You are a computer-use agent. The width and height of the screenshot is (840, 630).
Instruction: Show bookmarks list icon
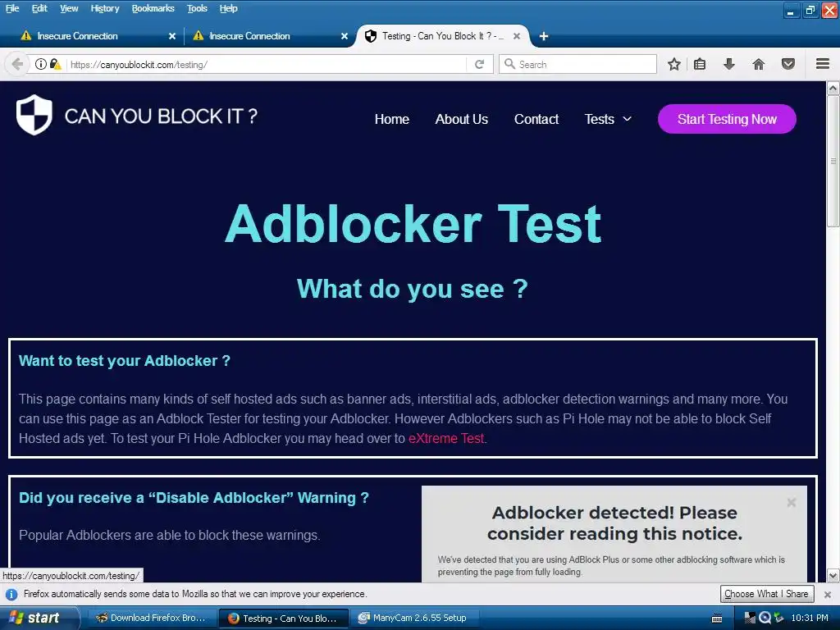(x=700, y=64)
